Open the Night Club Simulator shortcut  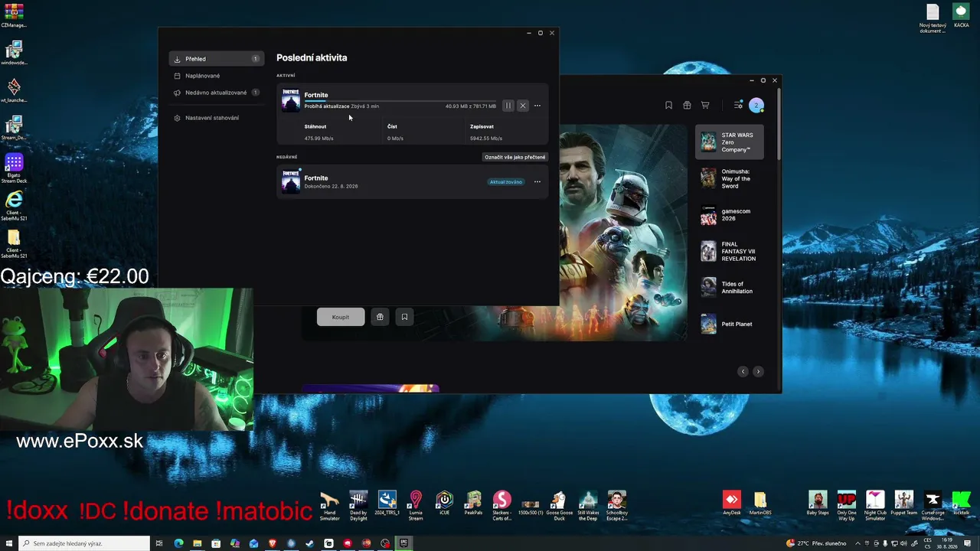coord(875,506)
